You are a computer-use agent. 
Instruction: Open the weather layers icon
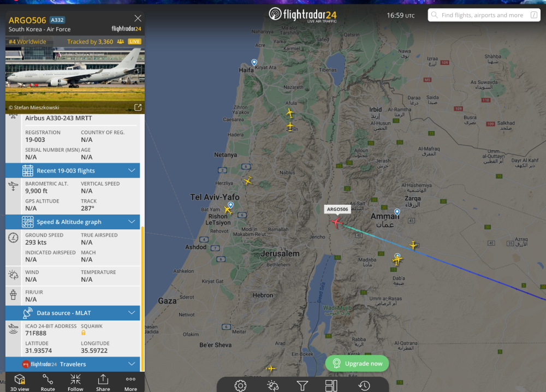tap(272, 385)
